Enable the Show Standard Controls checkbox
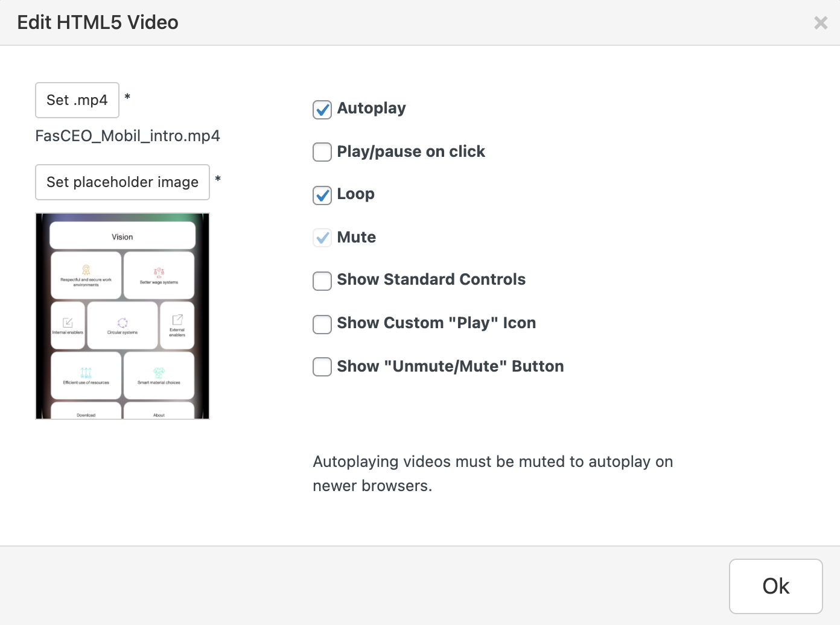Viewport: 840px width, 625px height. coord(322,281)
